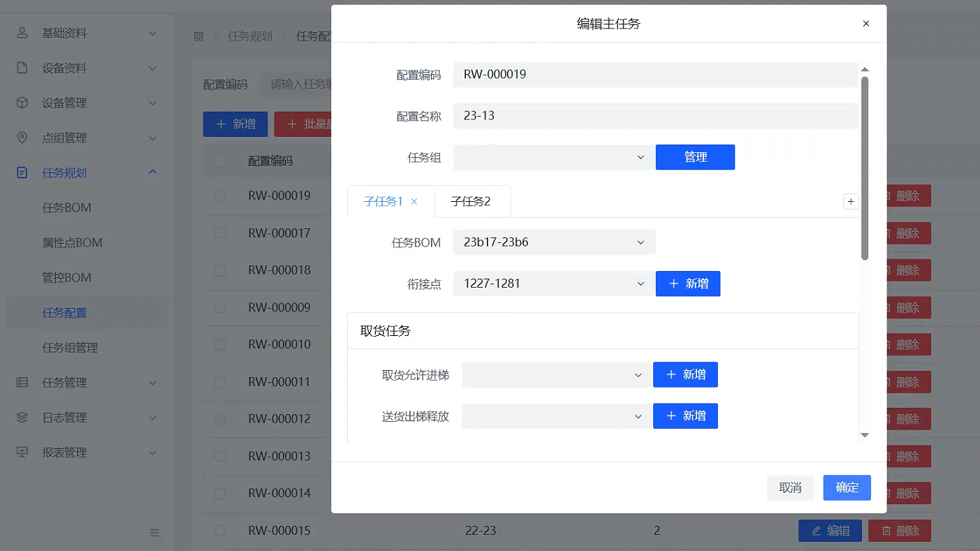Click the 报表管理 monitor icon
Image resolution: width=980 pixels, height=551 pixels.
pyautogui.click(x=22, y=453)
